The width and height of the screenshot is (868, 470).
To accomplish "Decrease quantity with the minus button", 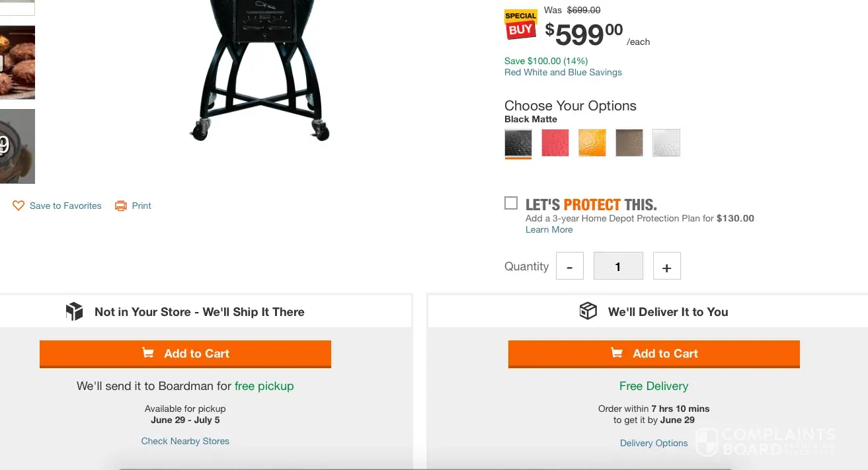I will click(570, 266).
